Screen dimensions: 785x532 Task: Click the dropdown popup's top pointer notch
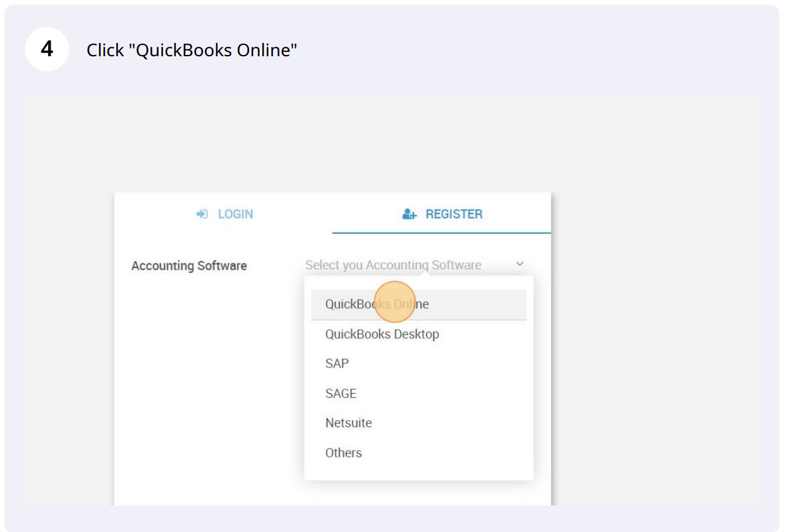[425, 273]
